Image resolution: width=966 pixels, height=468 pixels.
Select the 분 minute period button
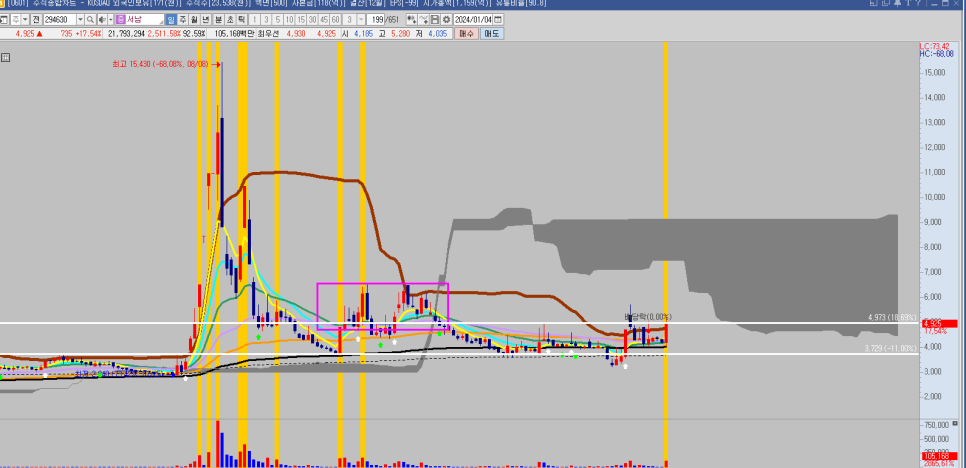click(219, 20)
